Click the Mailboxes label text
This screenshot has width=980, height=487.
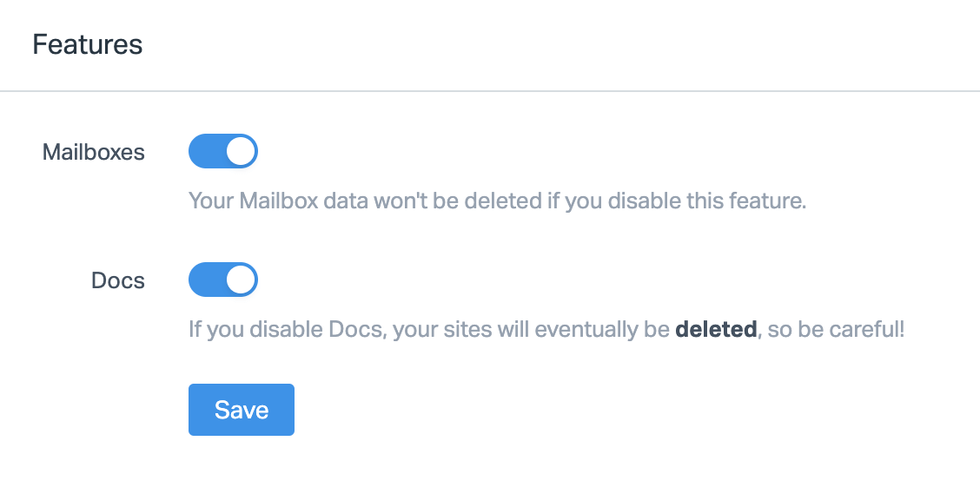point(94,153)
